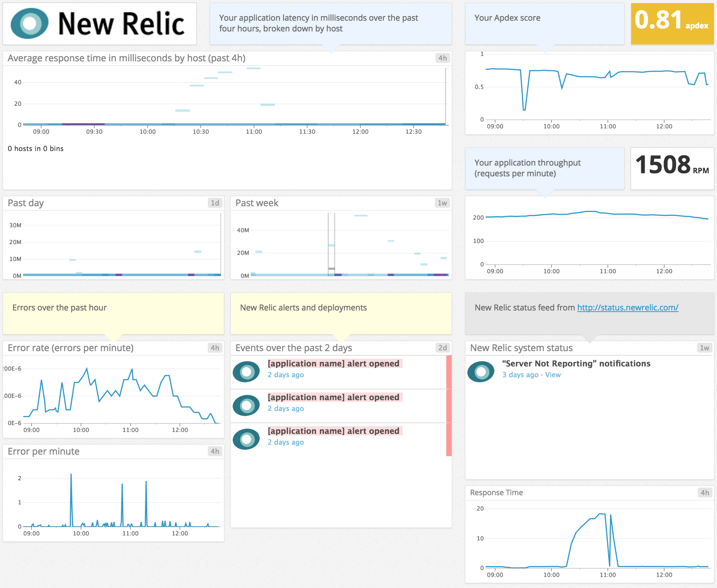The height and width of the screenshot is (588, 717).
Task: Select the New Relic system status header
Action: click(521, 348)
